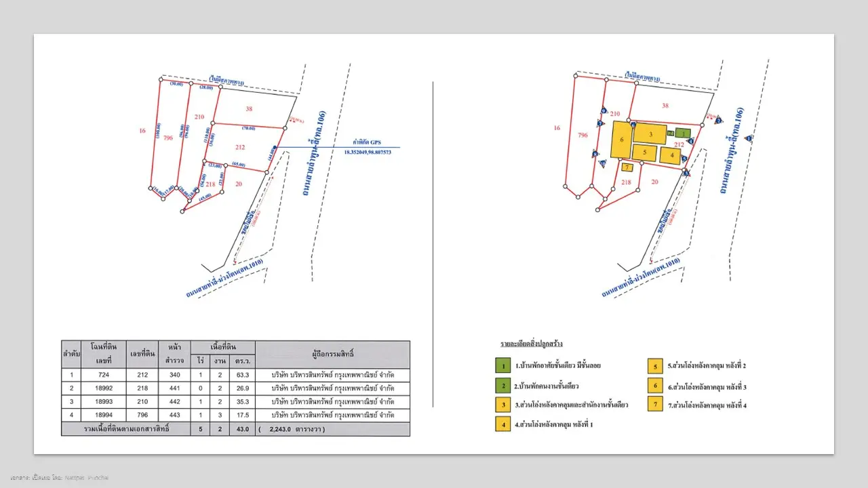Image resolution: width=868 pixels, height=488 pixels.
Task: Click photo-point marker 2 near plot 38 corner
Action: pos(719,121)
